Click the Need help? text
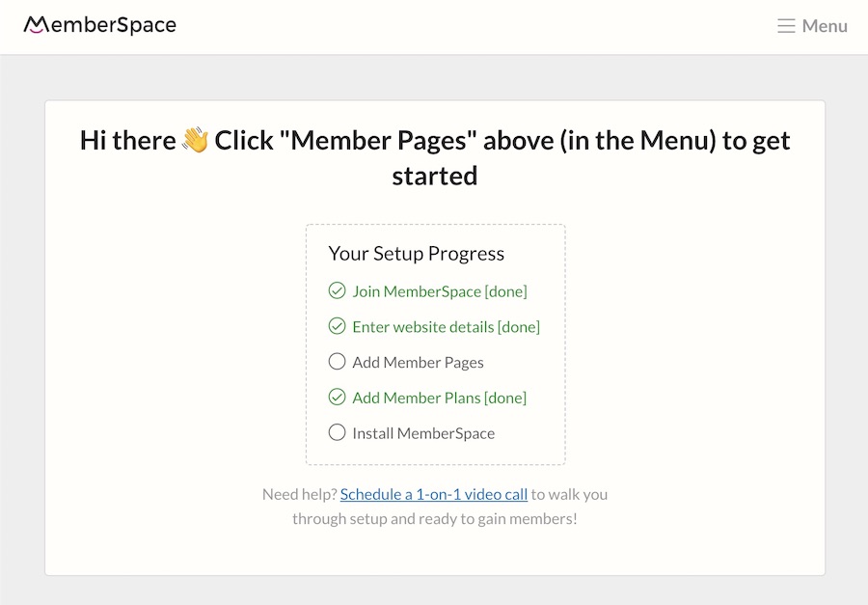The height and width of the screenshot is (605, 868). click(300, 494)
